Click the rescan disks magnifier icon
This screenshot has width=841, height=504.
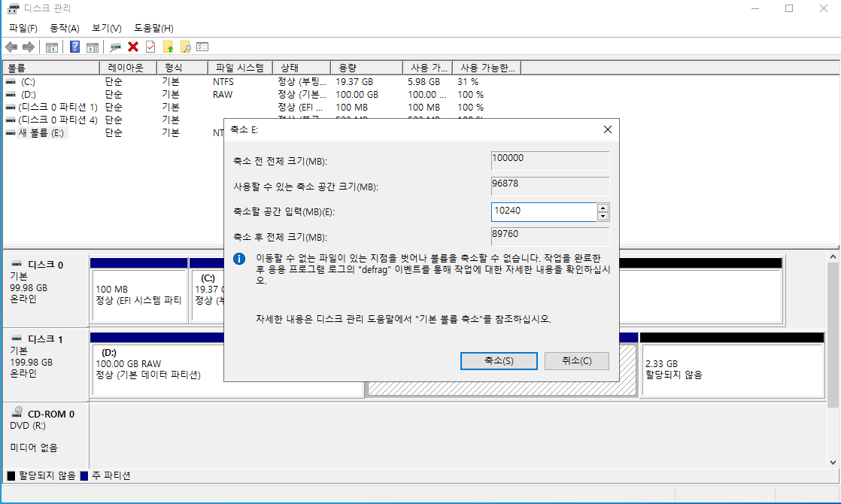(x=115, y=47)
